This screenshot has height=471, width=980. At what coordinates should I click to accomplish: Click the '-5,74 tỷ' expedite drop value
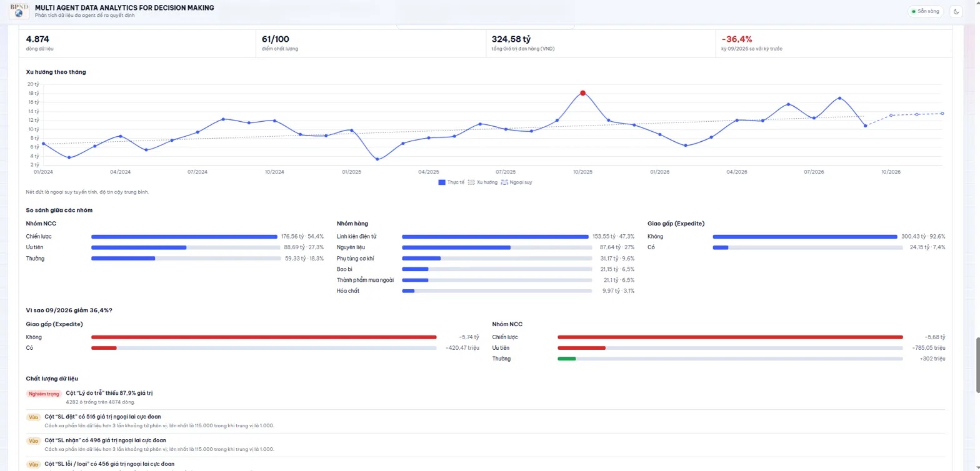(469, 337)
